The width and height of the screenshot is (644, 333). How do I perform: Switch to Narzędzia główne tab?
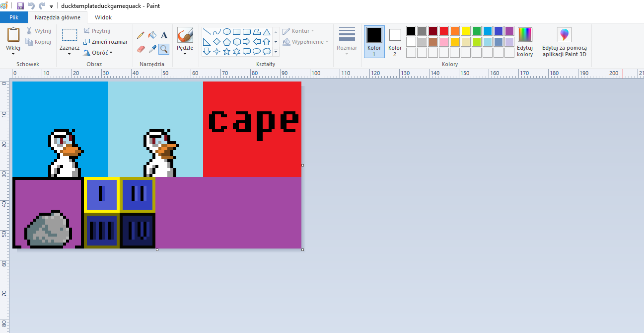58,17
